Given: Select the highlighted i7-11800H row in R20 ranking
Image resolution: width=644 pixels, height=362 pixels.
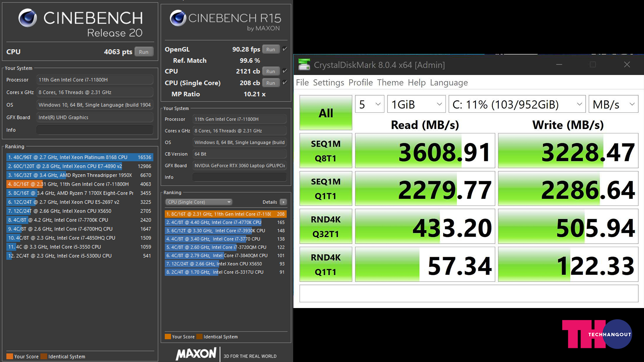Looking at the screenshot, I should 79,184.
